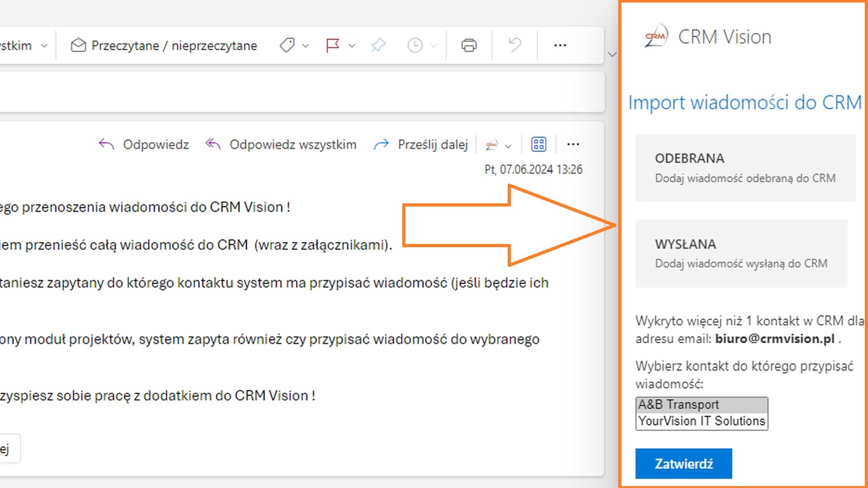Click the Przeczytane / nieprzeczytane envelope button
Viewport: 868px width, 488px height.
(x=164, y=46)
